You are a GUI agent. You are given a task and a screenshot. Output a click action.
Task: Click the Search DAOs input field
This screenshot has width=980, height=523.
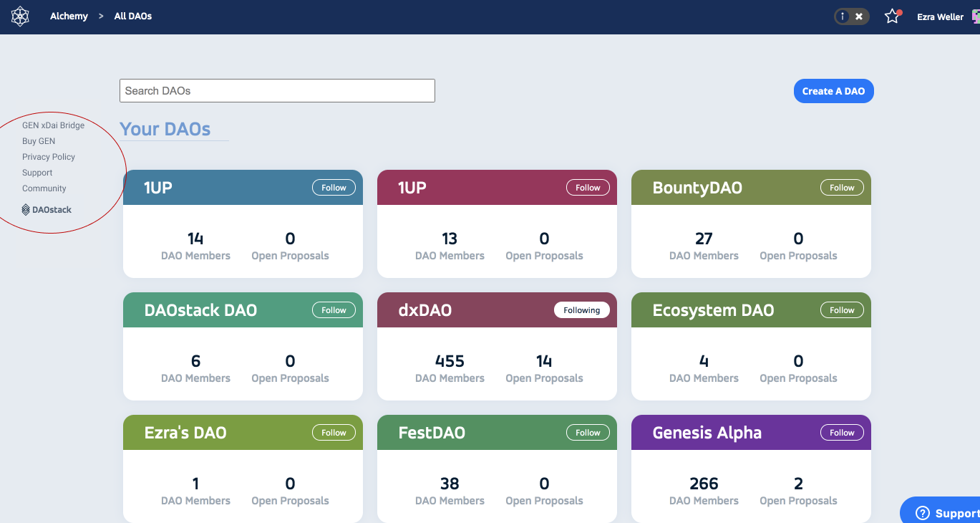(x=276, y=90)
